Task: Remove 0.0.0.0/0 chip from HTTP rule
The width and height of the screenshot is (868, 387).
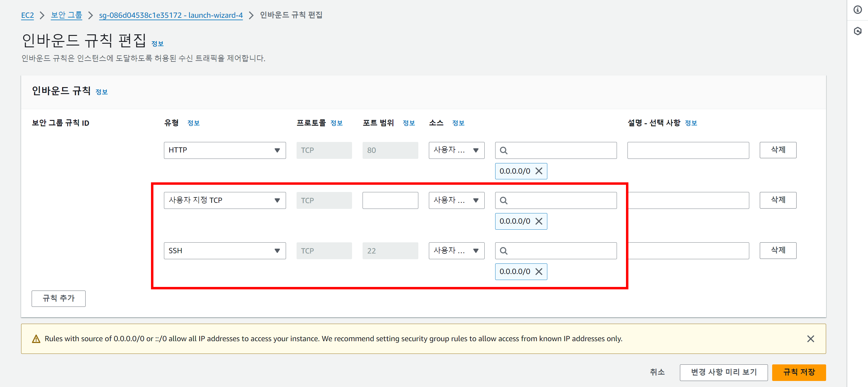Action: point(539,171)
